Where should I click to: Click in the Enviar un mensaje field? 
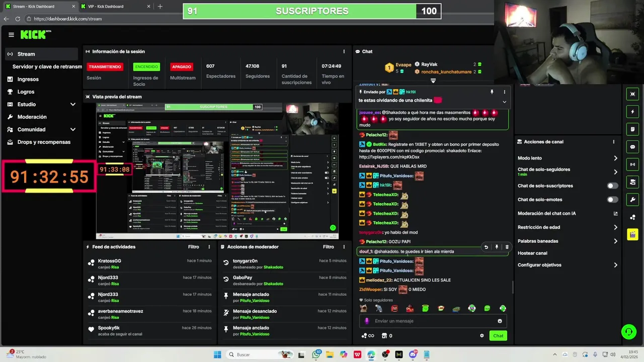tap(433, 321)
